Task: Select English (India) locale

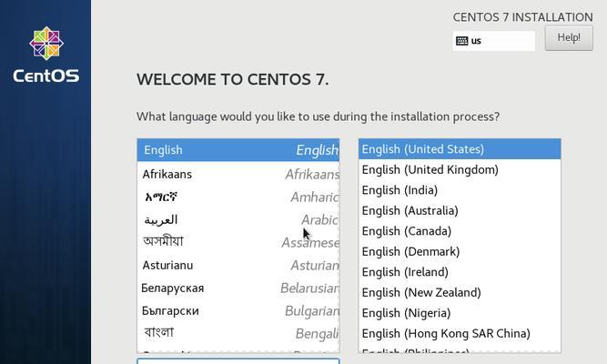Action: pos(460,190)
